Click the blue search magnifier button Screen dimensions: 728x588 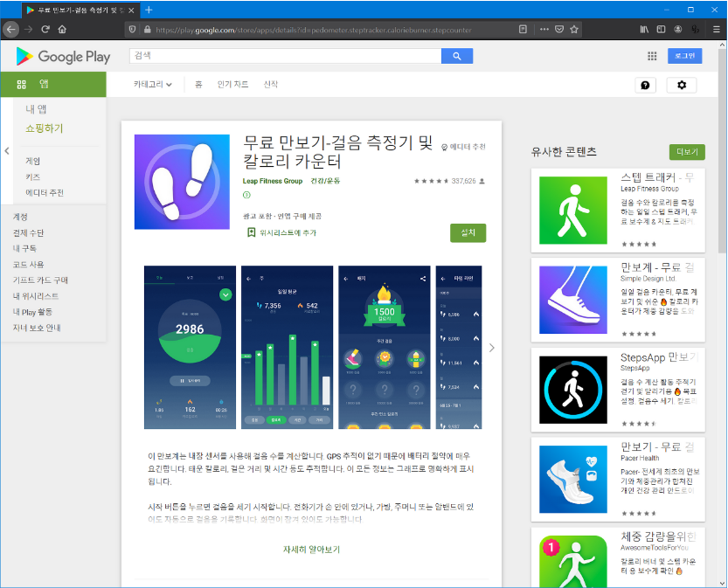tap(457, 56)
